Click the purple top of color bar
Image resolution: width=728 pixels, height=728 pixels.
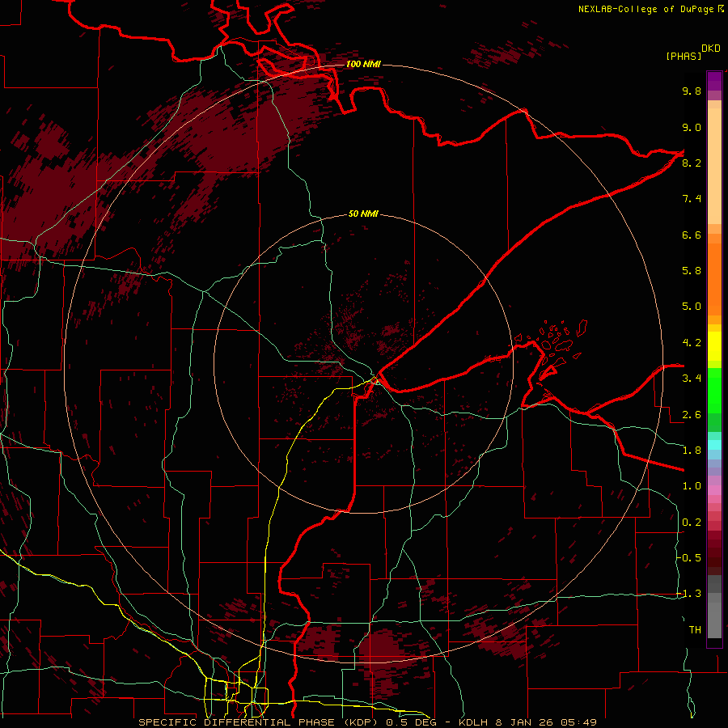(714, 81)
